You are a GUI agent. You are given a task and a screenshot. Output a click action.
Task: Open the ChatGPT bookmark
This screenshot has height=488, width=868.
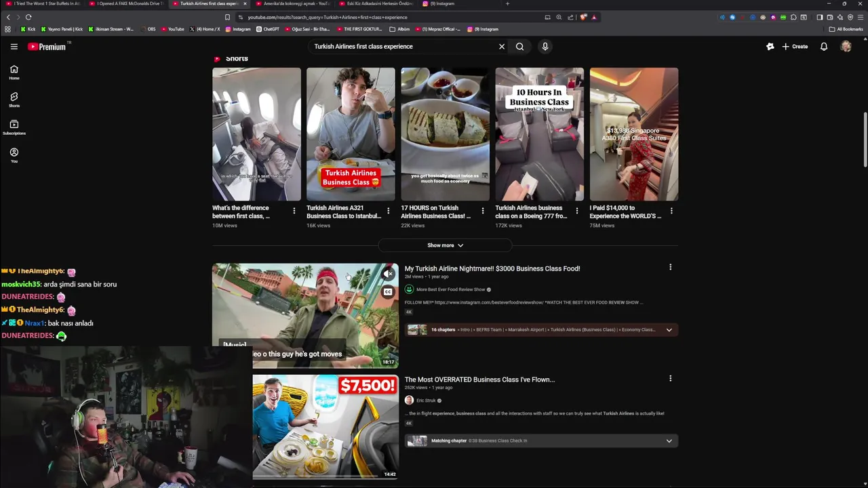click(x=267, y=29)
